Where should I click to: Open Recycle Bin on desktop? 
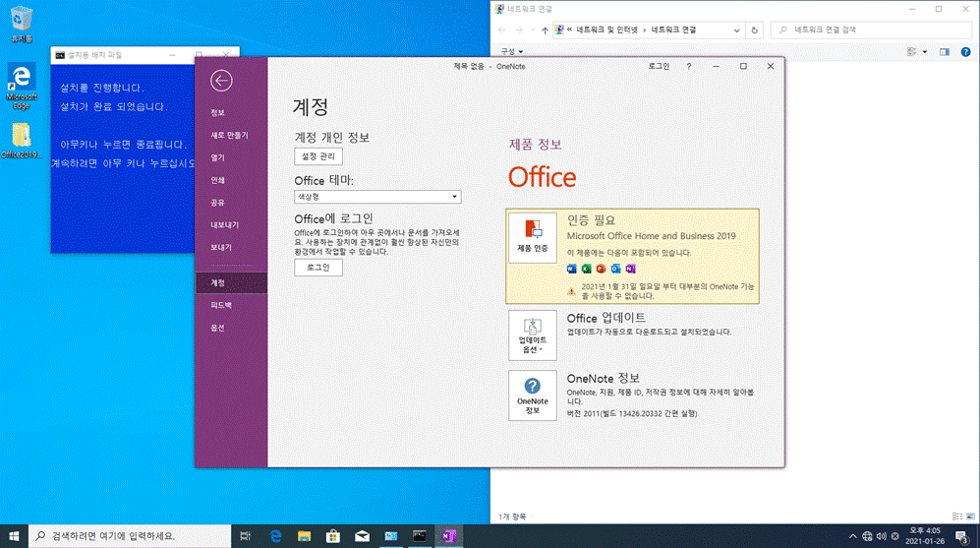(22, 25)
